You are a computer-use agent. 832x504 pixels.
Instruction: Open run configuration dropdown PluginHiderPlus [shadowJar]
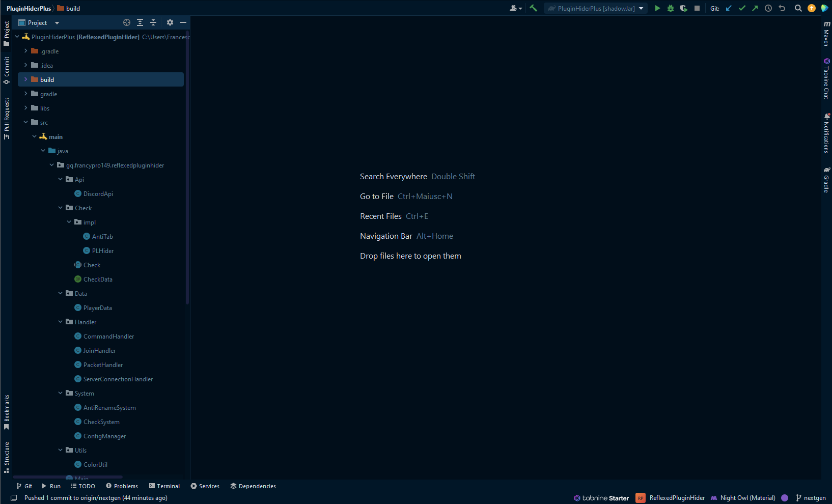[596, 8]
